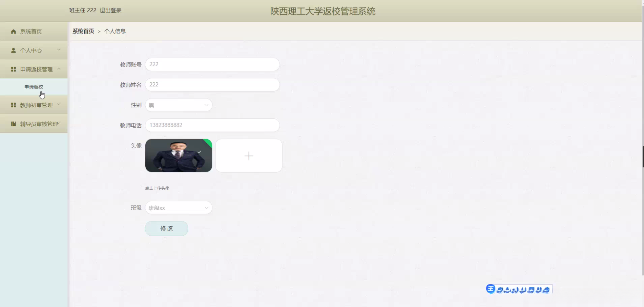Click 班主任 222 user label
Screen dimensions: 644x307
click(83, 10)
